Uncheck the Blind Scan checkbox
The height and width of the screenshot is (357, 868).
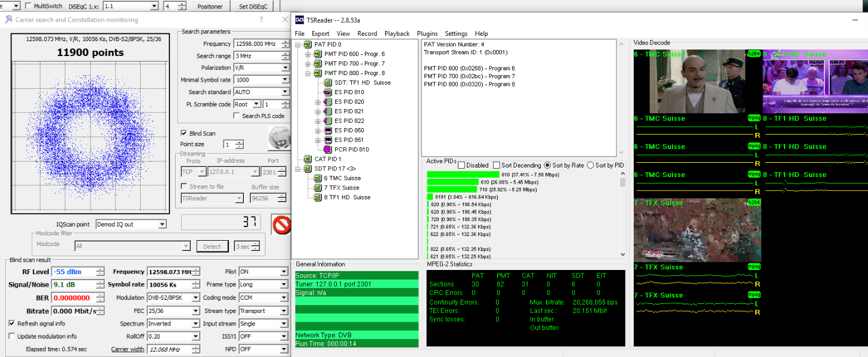tap(184, 133)
